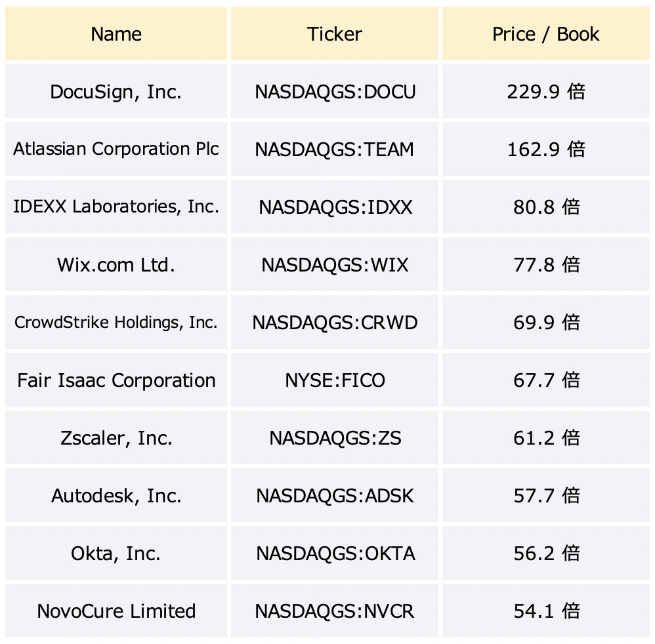The image size is (655, 644).
Task: Click the Name column header
Action: tap(116, 34)
